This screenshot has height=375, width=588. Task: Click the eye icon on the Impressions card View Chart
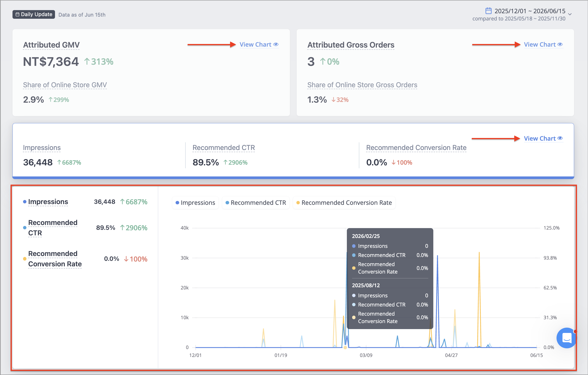coord(560,138)
